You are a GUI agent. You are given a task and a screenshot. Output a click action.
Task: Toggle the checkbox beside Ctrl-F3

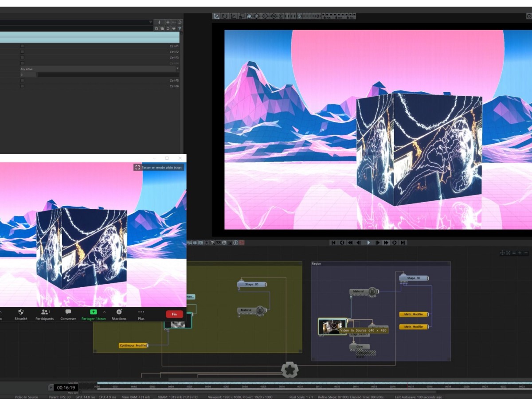click(x=22, y=58)
